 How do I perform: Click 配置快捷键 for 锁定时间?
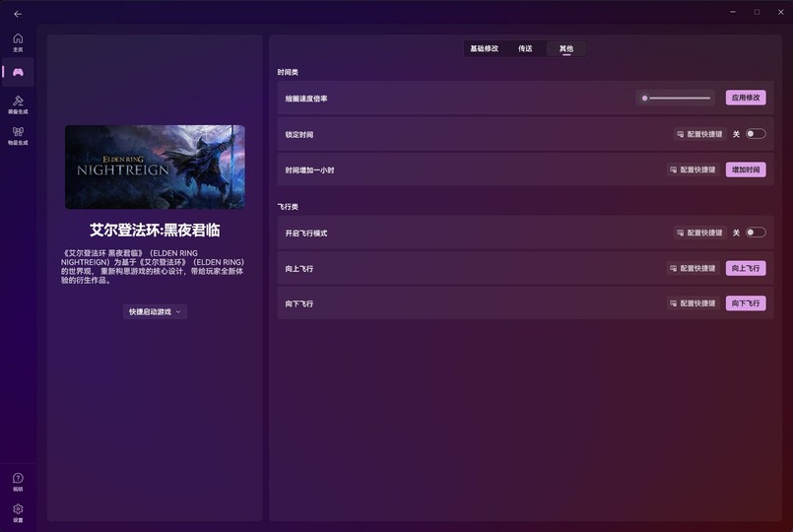point(698,134)
